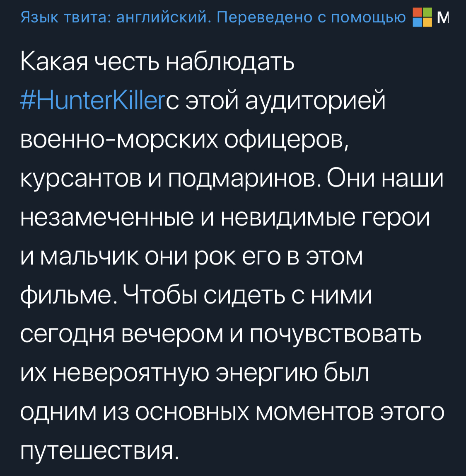Click the line "военно-морских офицеров"
466x476 pixels.
click(186, 140)
